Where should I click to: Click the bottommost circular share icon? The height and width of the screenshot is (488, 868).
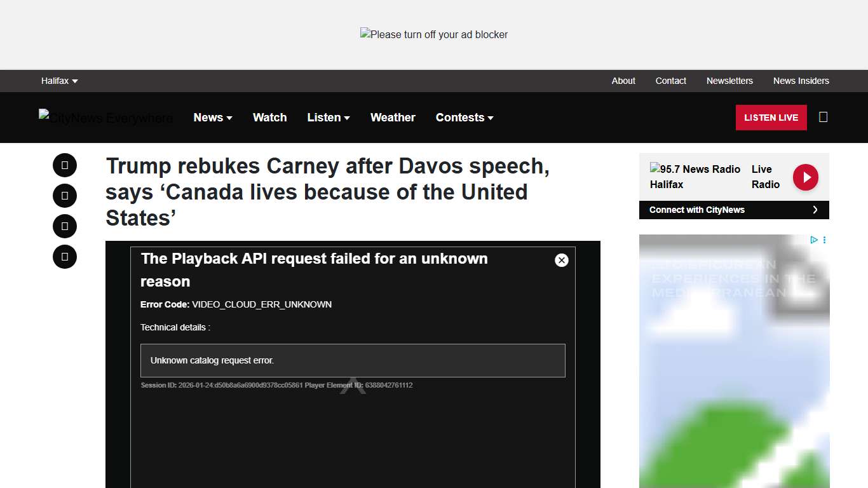[65, 257]
